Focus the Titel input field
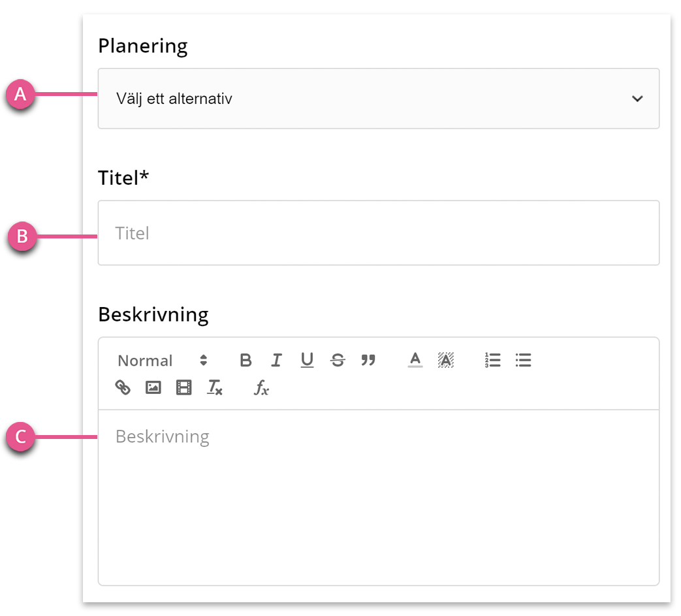The image size is (681, 616). [x=379, y=233]
